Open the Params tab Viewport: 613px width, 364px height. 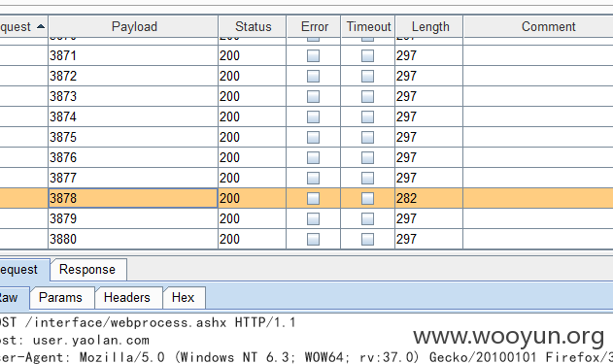pos(62,298)
